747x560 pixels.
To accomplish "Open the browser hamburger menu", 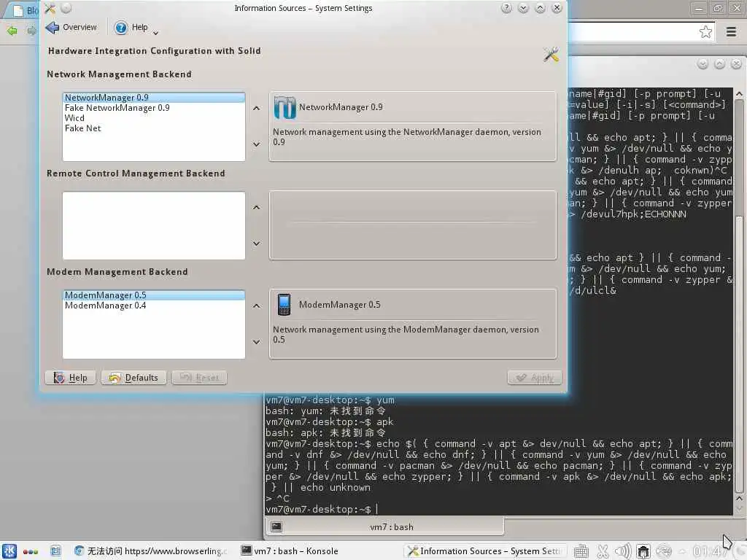I will pyautogui.click(x=731, y=32).
